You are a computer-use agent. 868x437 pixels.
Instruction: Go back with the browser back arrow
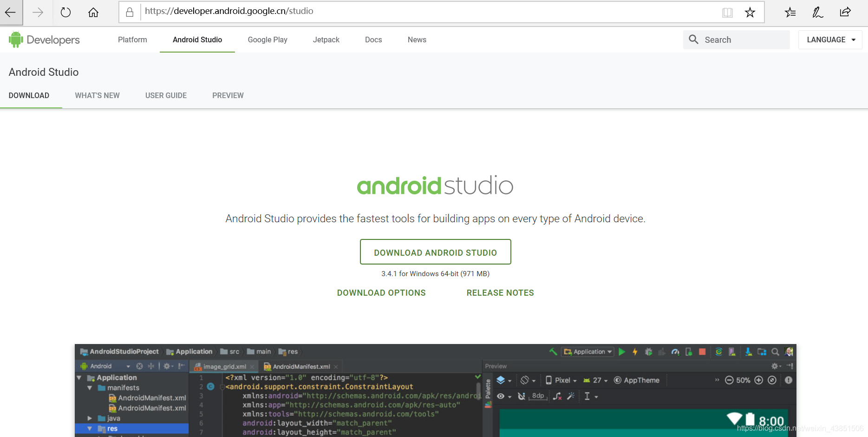pos(10,13)
